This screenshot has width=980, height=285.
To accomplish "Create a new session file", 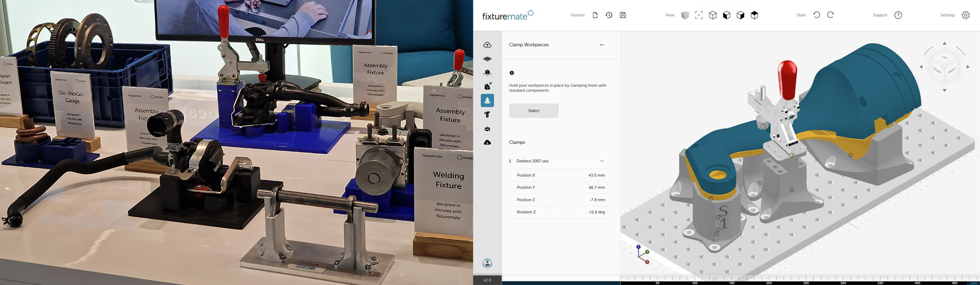I will pyautogui.click(x=595, y=15).
